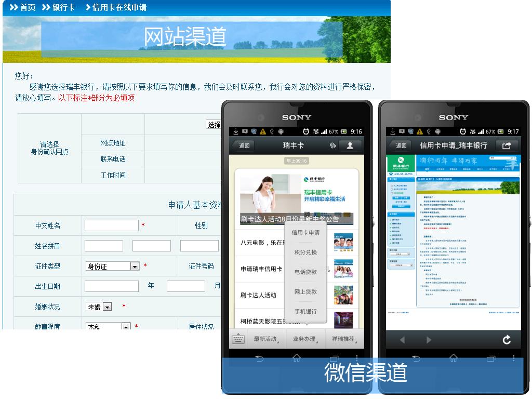Tap the overflow dots on the 信用卡申请 phone

click(x=514, y=358)
